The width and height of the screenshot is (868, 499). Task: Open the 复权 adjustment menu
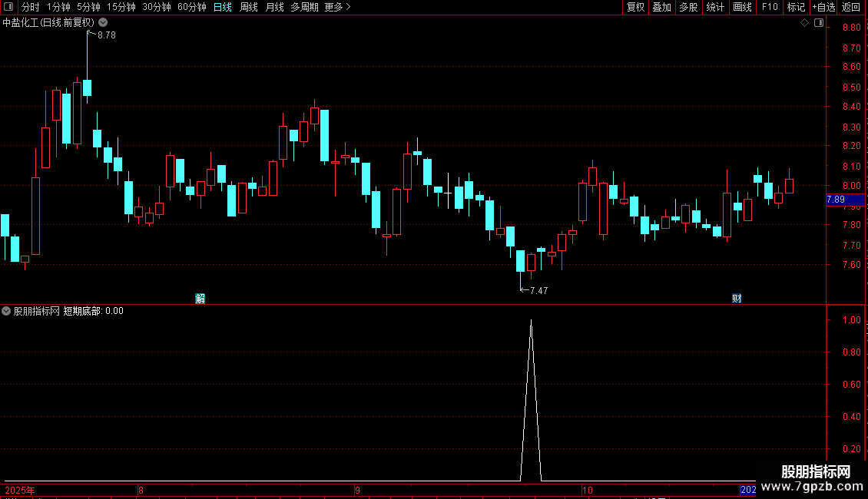click(635, 7)
